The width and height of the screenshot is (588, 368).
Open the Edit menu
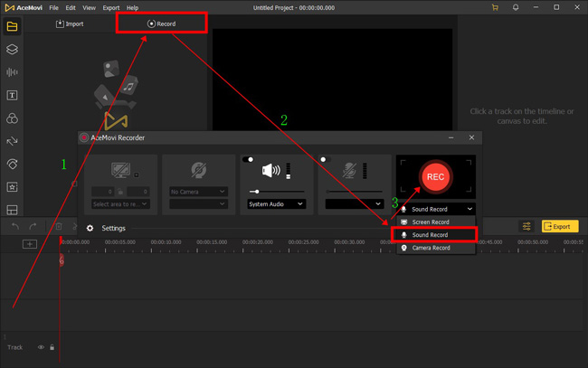click(71, 7)
